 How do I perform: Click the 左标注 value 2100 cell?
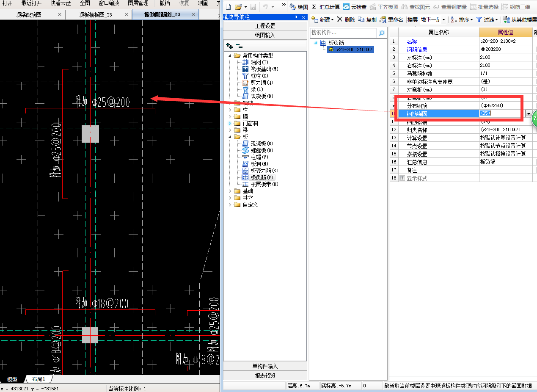(506, 57)
